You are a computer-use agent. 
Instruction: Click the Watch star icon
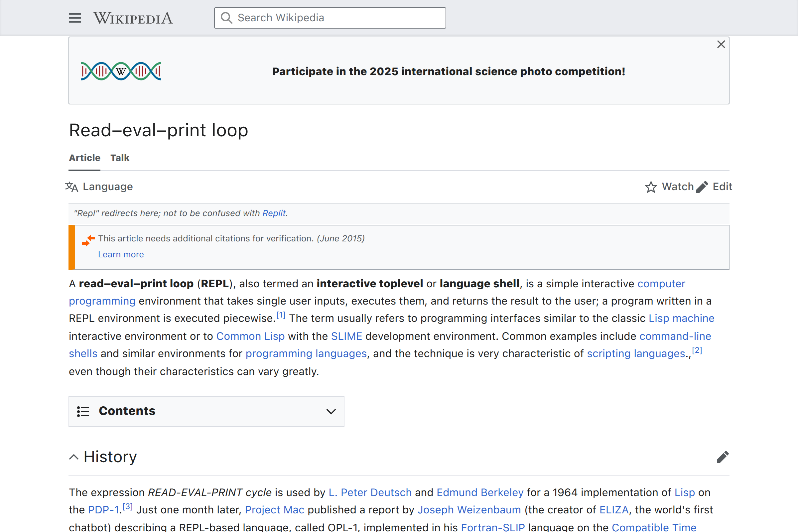pos(651,187)
